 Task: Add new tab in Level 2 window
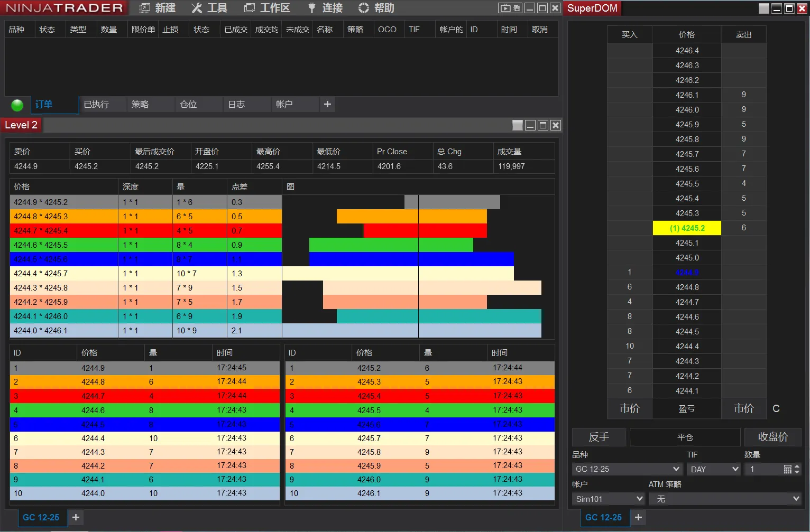76,517
